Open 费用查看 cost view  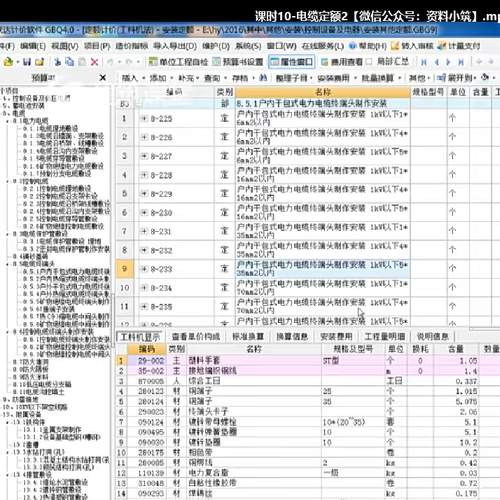342,62
